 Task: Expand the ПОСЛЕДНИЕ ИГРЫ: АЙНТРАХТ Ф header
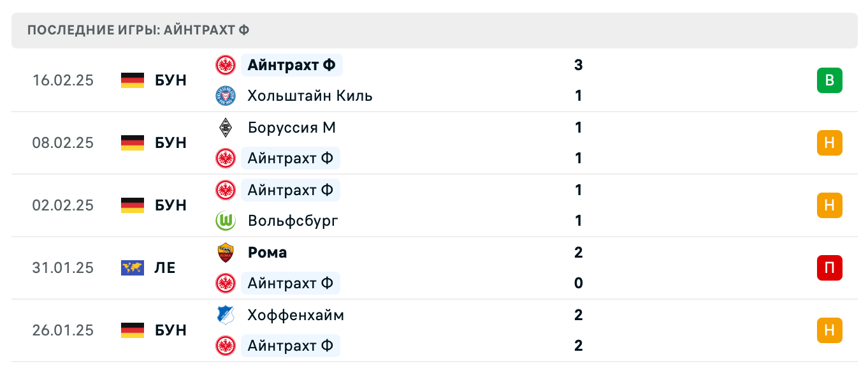(138, 29)
